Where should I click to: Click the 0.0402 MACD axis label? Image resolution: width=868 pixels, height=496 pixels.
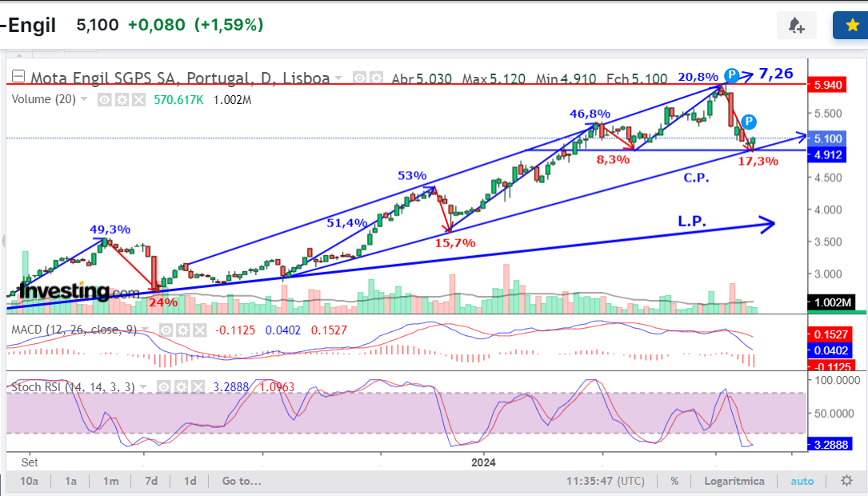click(830, 350)
